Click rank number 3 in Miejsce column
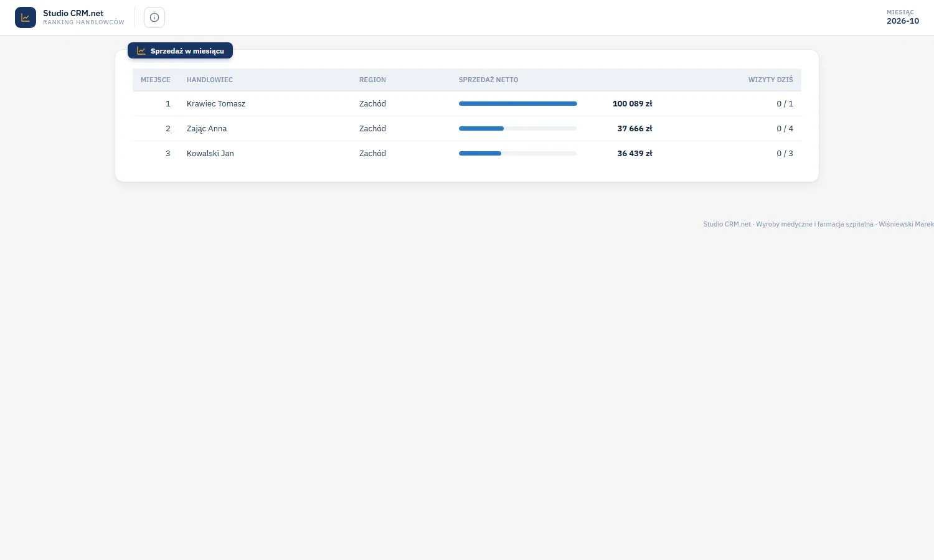The height and width of the screenshot is (560, 934). coord(167,154)
